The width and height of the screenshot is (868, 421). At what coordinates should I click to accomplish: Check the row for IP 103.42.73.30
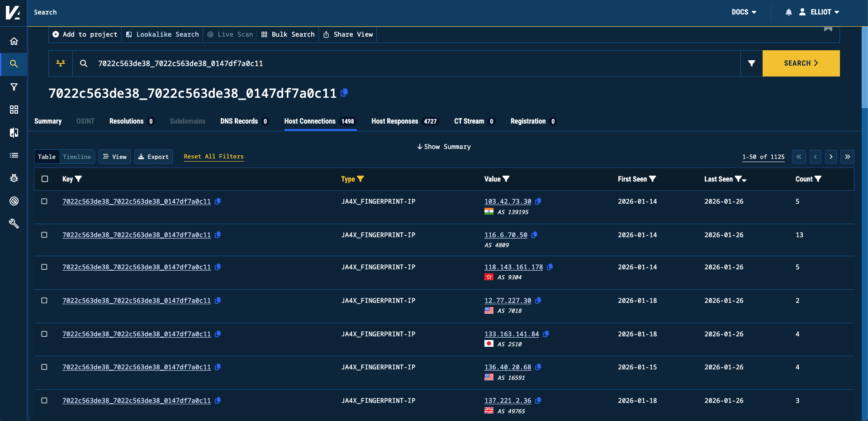(44, 201)
